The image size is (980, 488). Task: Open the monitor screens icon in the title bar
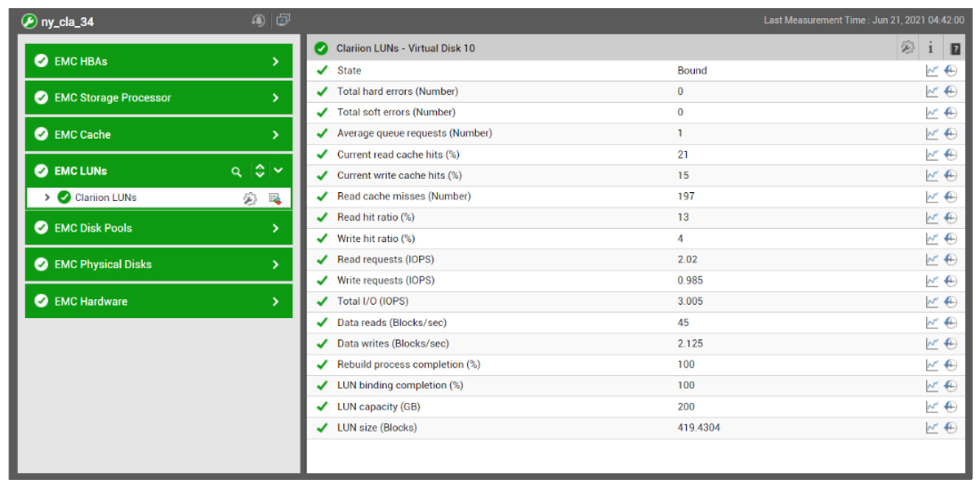tap(283, 20)
